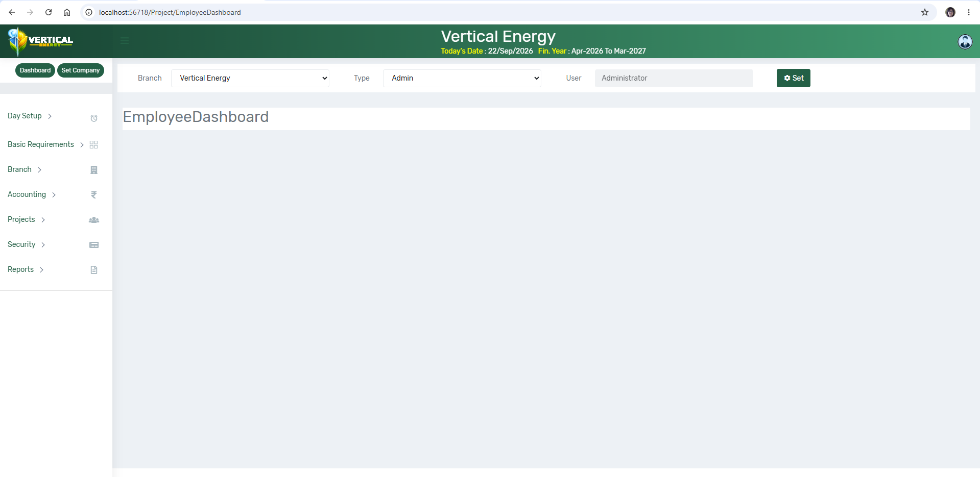Click the Vertical Energy header title

[498, 36]
